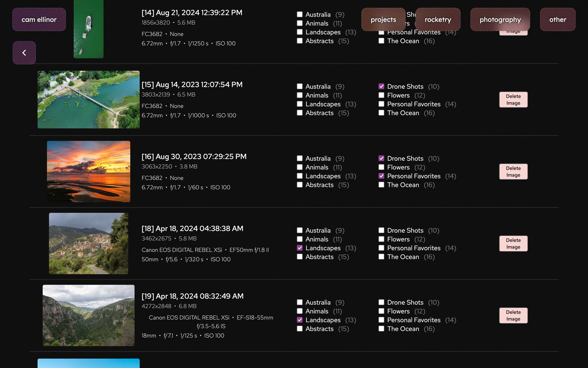Check The Ocean for image 18

tap(381, 257)
